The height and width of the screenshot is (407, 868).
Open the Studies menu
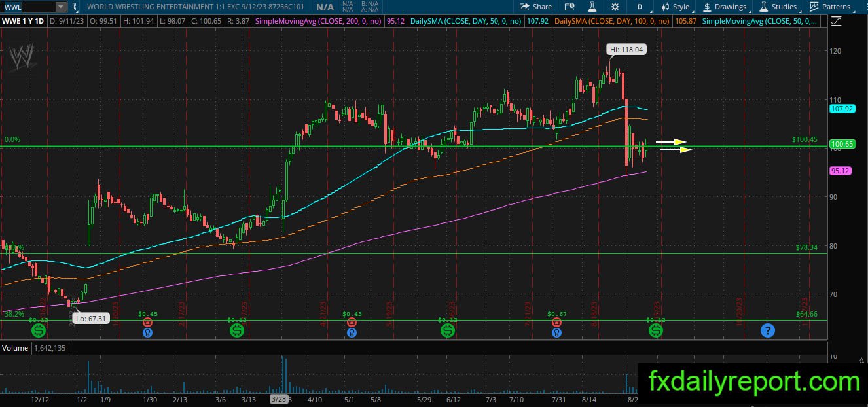point(778,7)
